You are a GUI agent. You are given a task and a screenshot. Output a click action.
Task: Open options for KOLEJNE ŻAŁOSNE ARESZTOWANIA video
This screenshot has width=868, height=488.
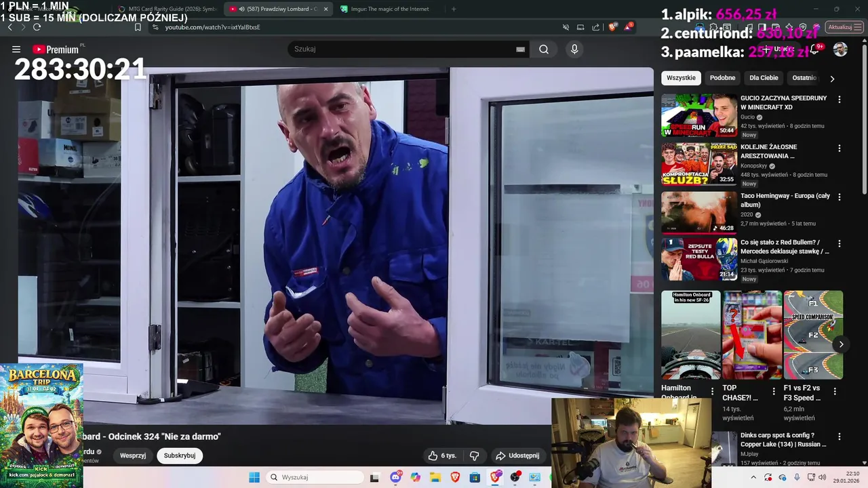pyautogui.click(x=840, y=148)
